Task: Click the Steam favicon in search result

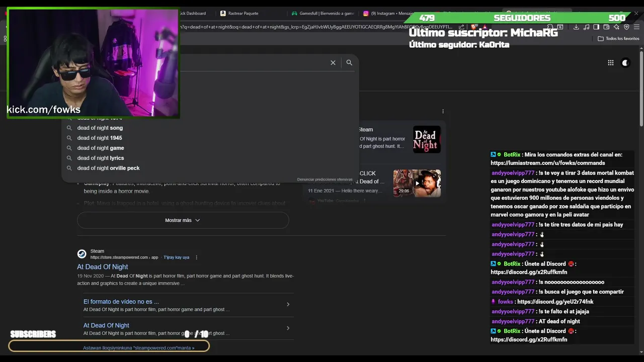Action: click(82, 254)
